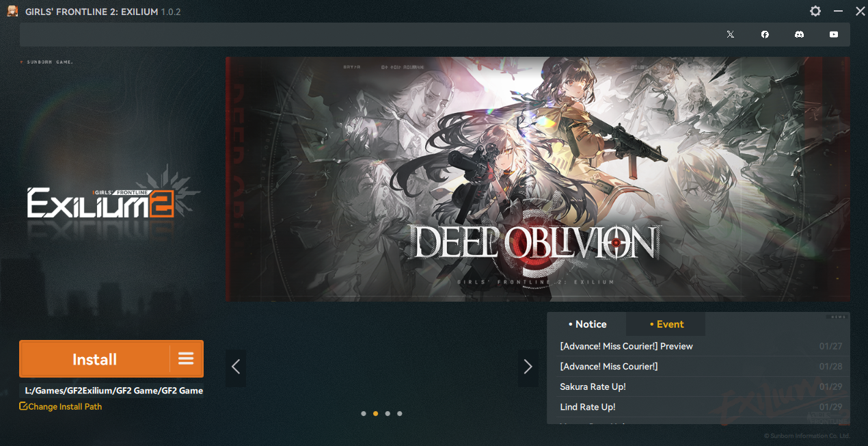This screenshot has height=446, width=868.
Task: Open Lind Rate Up! news
Action: [701, 407]
